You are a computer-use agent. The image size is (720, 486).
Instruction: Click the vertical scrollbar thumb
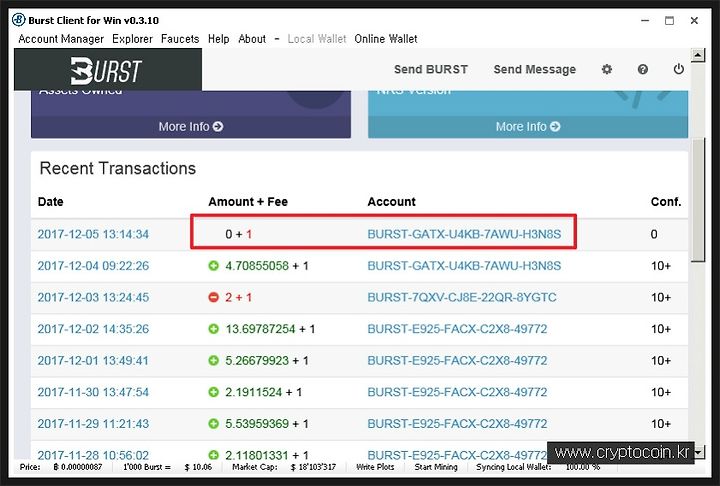(698, 200)
